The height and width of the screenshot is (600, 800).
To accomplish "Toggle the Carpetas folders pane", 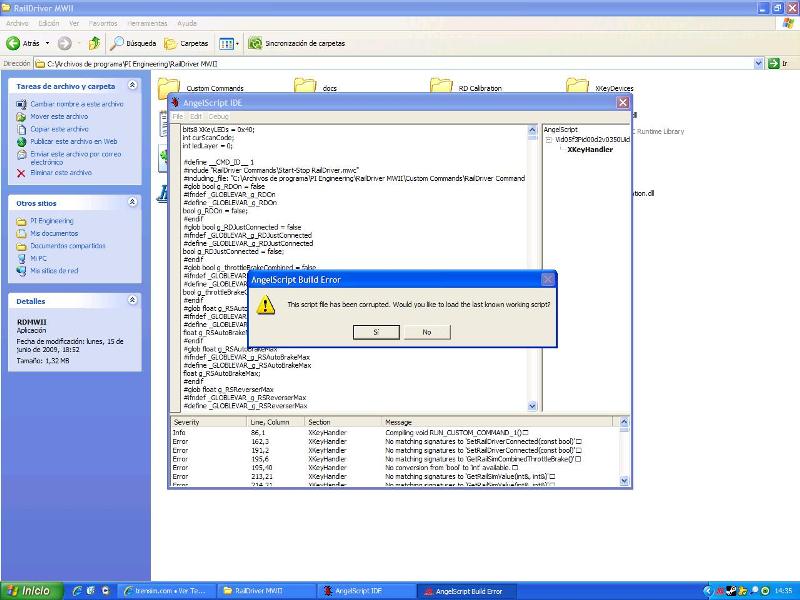I will [187, 43].
